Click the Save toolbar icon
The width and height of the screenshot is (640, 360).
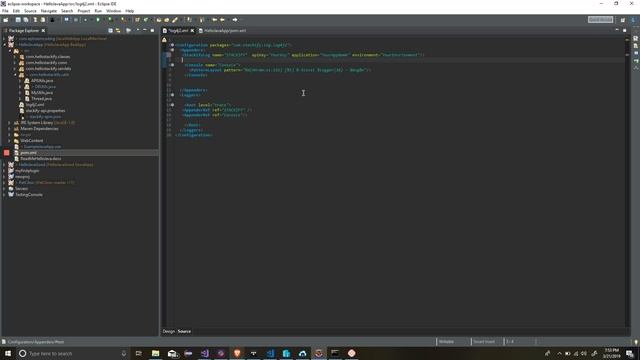pos(18,20)
